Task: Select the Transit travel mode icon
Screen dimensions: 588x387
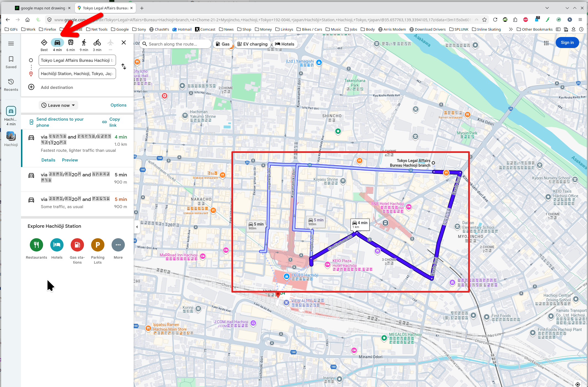Action: pyautogui.click(x=71, y=43)
